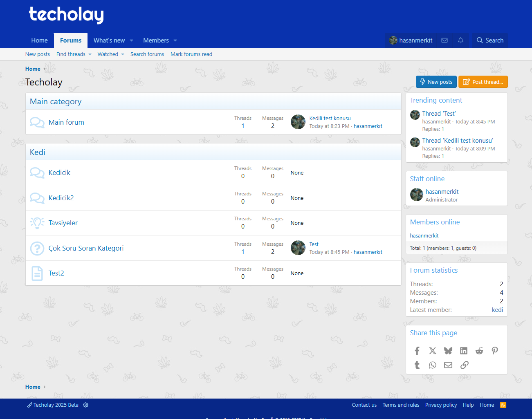Share page on X
Screen dimensions: 532x419
(x=433, y=351)
